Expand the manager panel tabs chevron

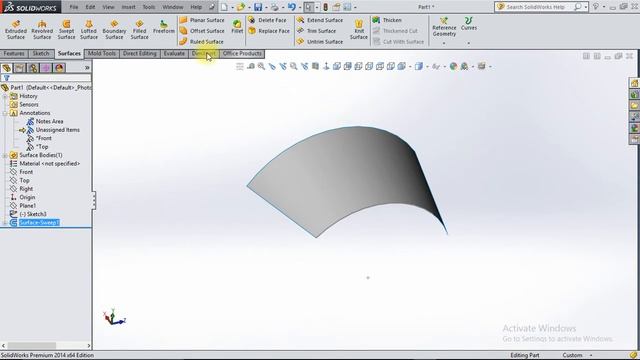point(87,68)
